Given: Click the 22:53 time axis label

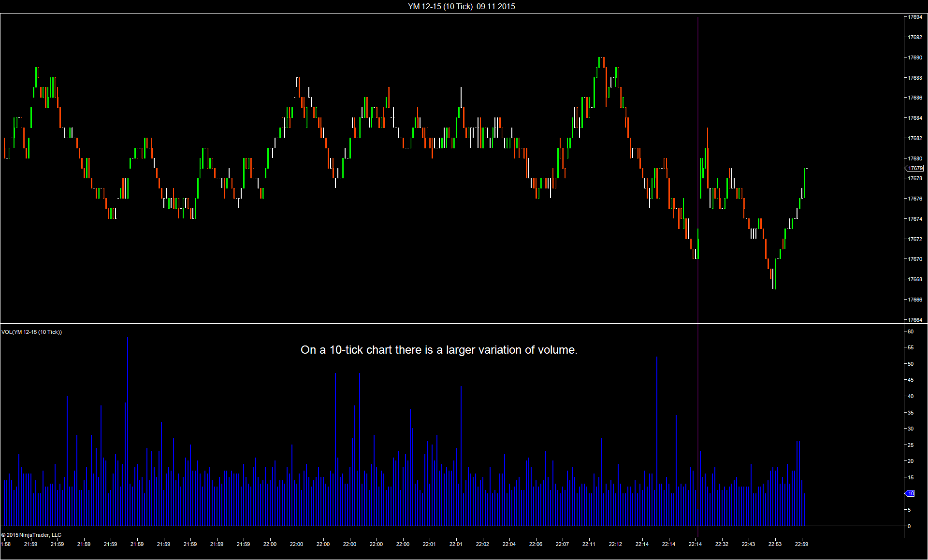Looking at the screenshot, I should click(x=775, y=544).
